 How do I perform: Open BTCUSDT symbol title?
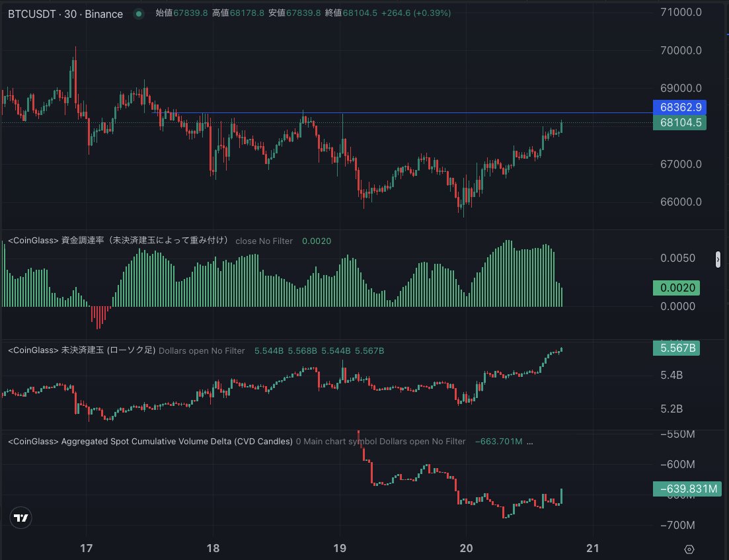[x=65, y=14]
